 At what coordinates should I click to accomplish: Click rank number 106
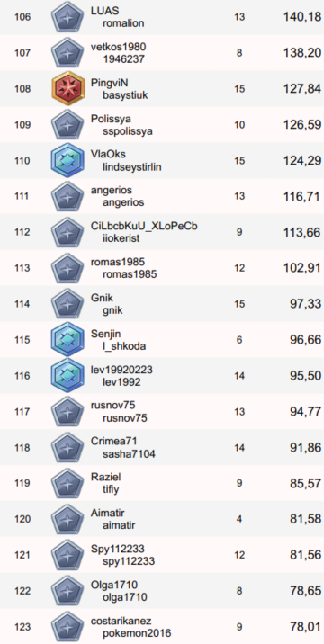tap(22, 17)
